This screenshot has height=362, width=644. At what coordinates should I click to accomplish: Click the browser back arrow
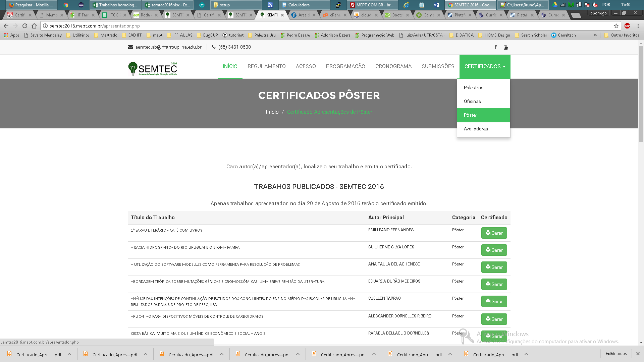tap(6, 26)
